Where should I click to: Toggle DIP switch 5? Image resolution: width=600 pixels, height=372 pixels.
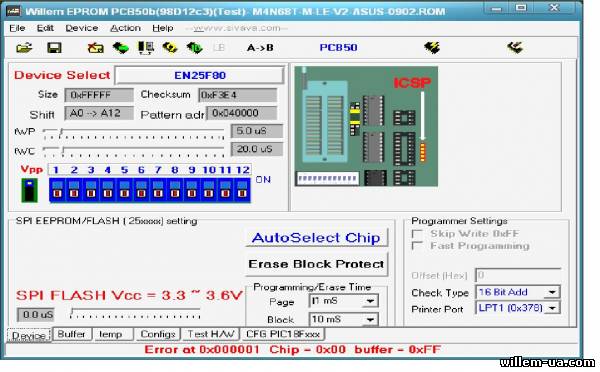pyautogui.click(x=124, y=190)
